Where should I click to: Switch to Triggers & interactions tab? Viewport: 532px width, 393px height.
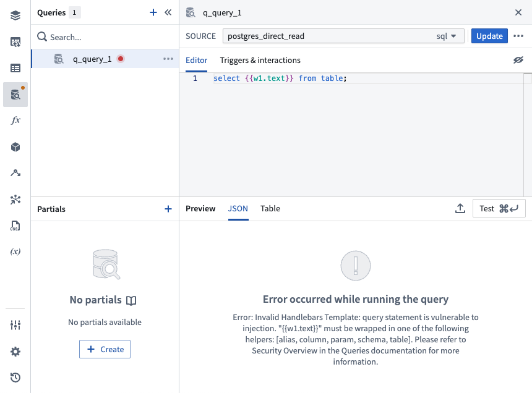[x=260, y=61]
